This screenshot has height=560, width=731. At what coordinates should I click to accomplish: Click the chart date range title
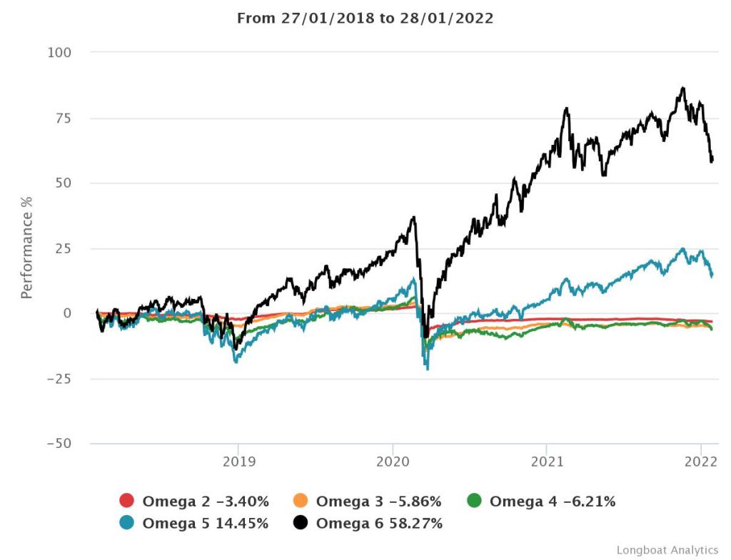point(365,19)
